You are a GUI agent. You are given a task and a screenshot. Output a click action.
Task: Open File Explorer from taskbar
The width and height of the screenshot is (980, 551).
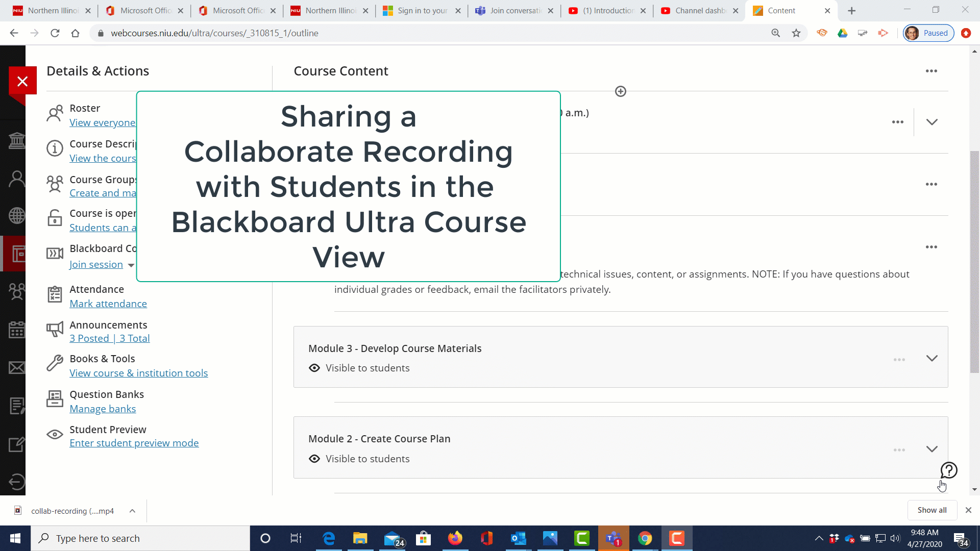coord(360,538)
